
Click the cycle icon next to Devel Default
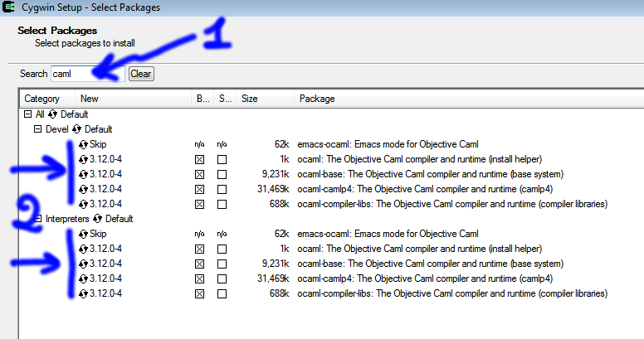(76, 129)
